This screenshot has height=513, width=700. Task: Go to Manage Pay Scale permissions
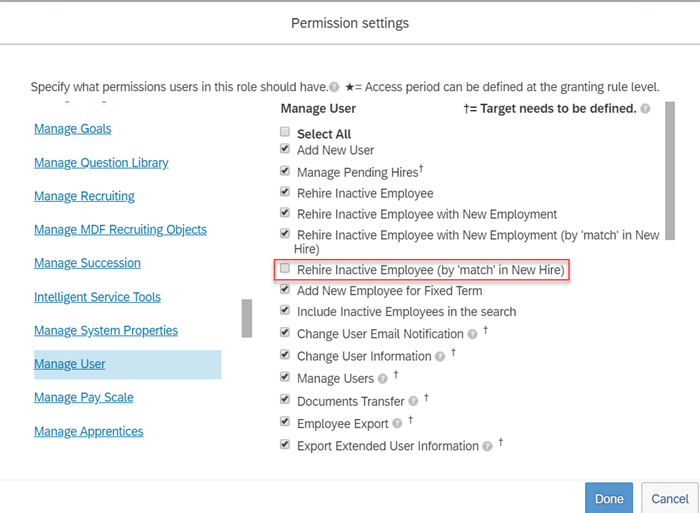[x=84, y=397]
